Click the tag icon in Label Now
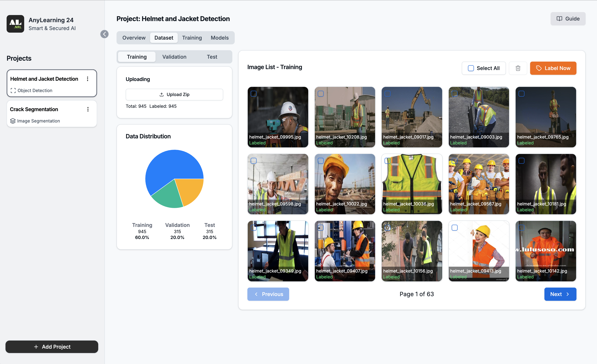597x364 pixels. tap(539, 68)
